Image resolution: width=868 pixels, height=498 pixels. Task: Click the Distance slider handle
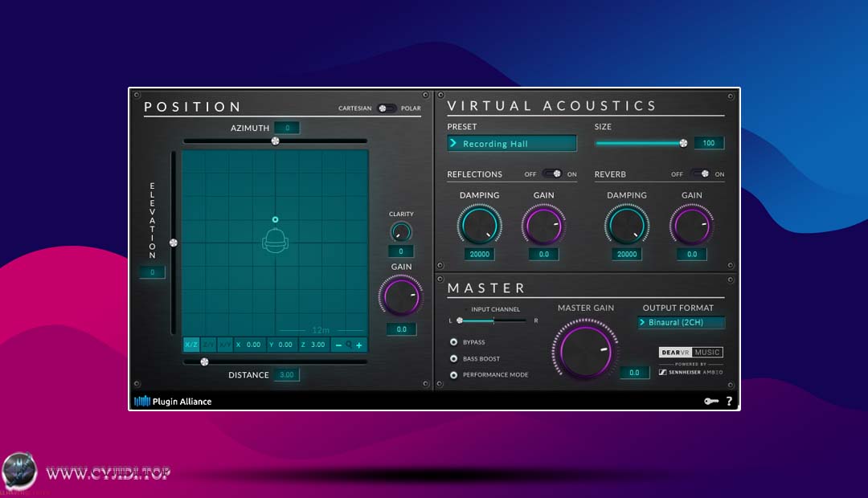(x=204, y=362)
